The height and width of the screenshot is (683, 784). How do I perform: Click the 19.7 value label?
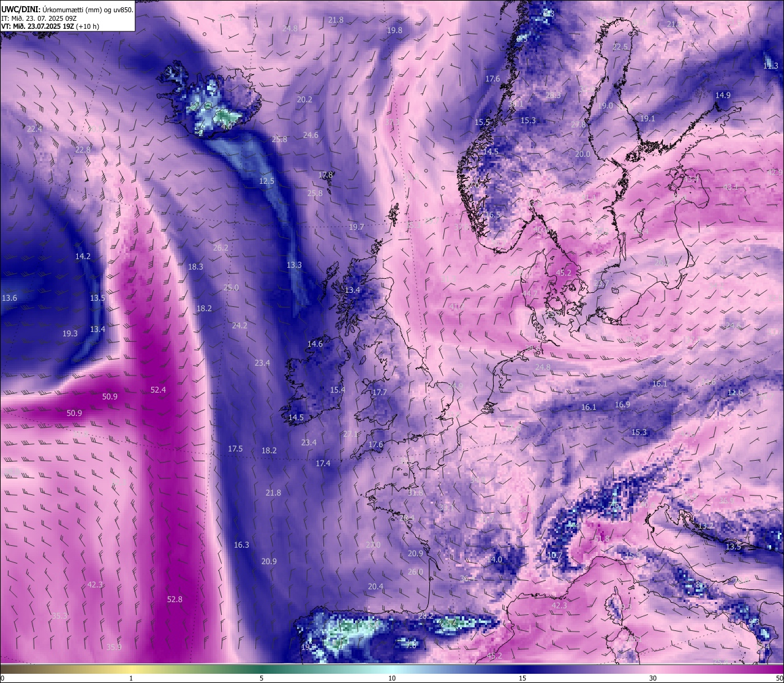(356, 227)
